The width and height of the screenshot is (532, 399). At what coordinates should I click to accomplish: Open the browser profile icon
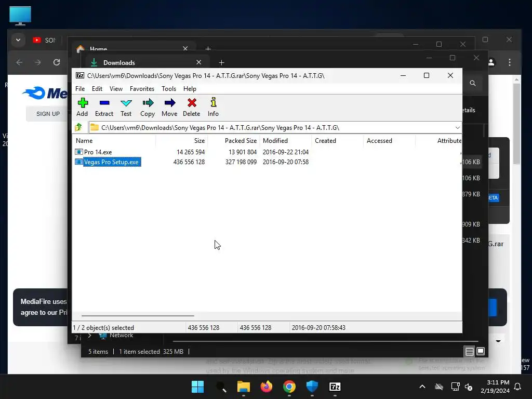tap(491, 62)
